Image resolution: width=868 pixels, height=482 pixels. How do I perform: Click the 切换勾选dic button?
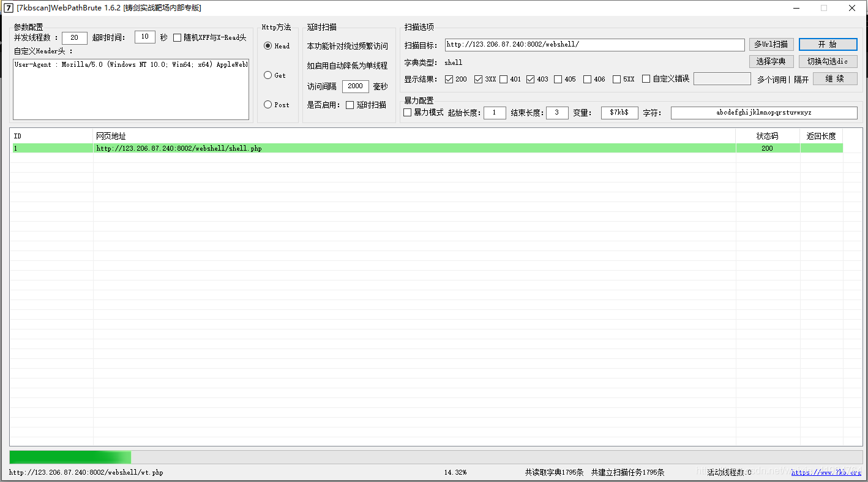(x=828, y=61)
